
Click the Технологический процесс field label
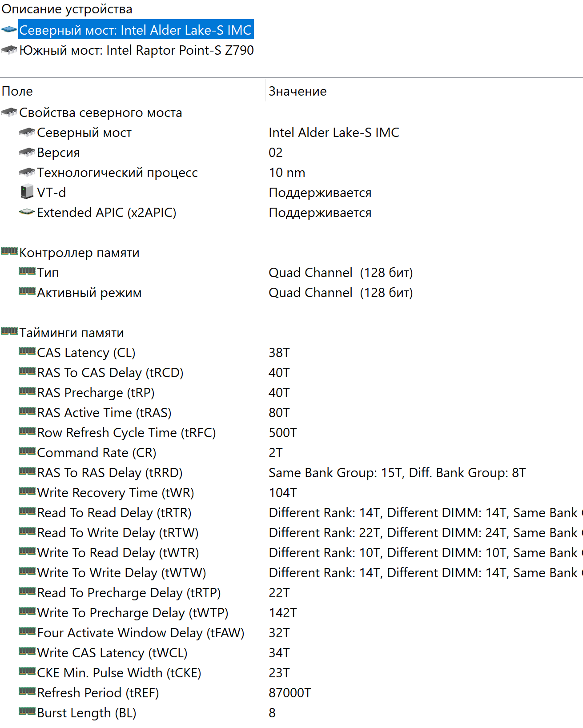pyautogui.click(x=117, y=173)
